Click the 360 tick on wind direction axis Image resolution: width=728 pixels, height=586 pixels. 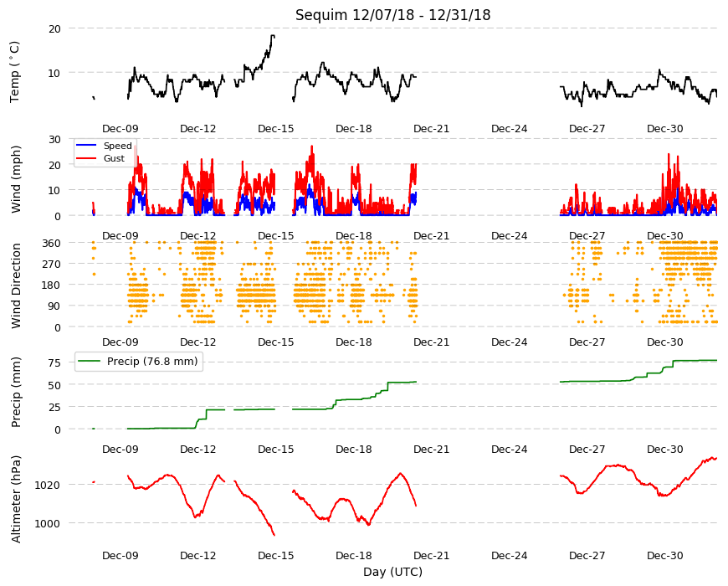[x=52, y=243]
